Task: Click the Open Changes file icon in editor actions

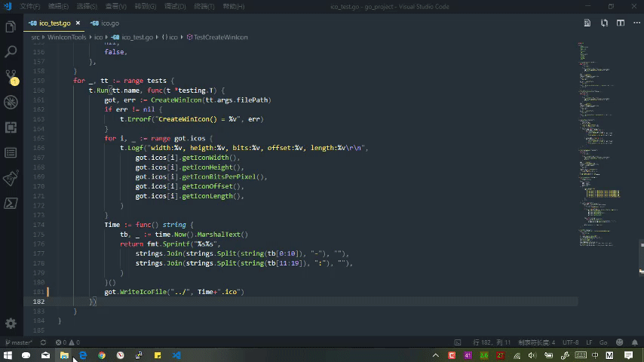Action: (x=587, y=23)
